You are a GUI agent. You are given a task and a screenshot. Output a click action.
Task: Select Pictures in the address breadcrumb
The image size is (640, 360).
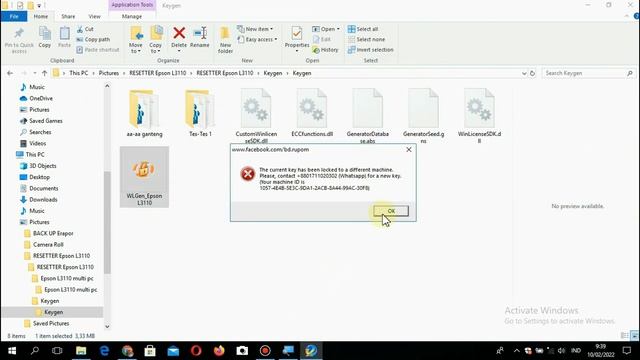(x=109, y=73)
